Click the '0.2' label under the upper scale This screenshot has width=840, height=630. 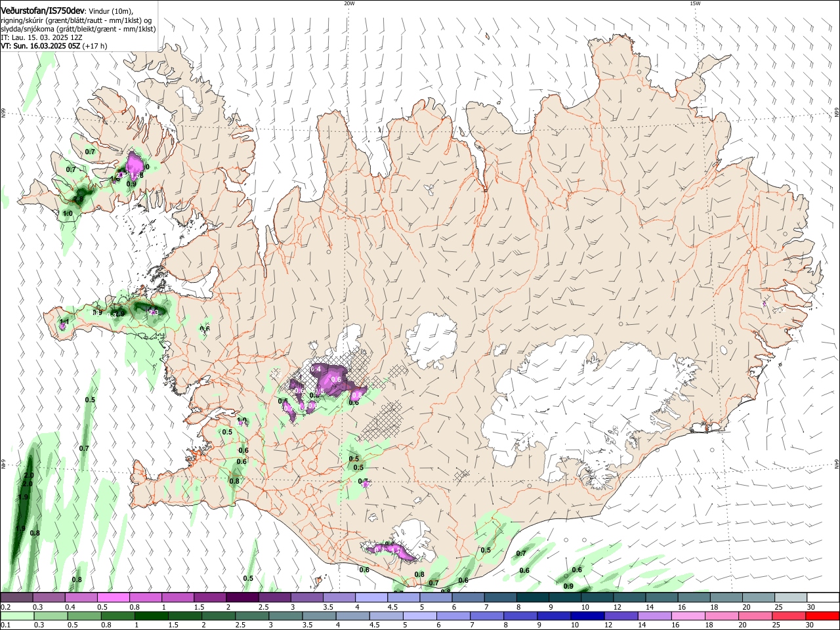pos(6,607)
